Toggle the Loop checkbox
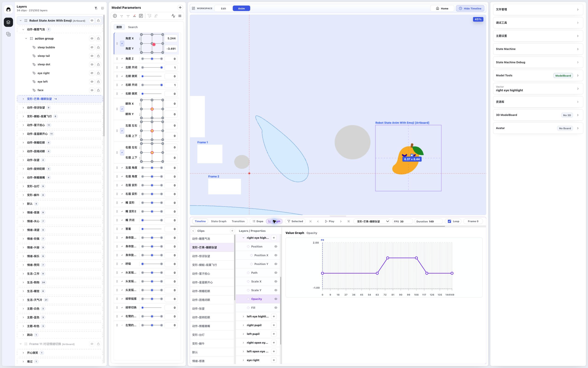This screenshot has height=368, width=588. pyautogui.click(x=449, y=221)
